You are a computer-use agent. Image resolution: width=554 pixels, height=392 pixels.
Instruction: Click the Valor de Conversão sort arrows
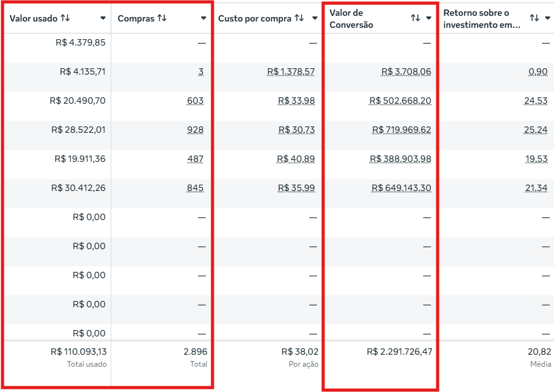(415, 18)
